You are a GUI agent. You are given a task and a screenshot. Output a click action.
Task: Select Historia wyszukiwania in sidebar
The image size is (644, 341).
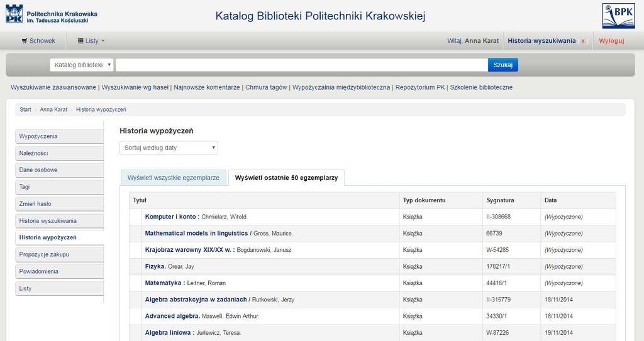click(x=59, y=221)
